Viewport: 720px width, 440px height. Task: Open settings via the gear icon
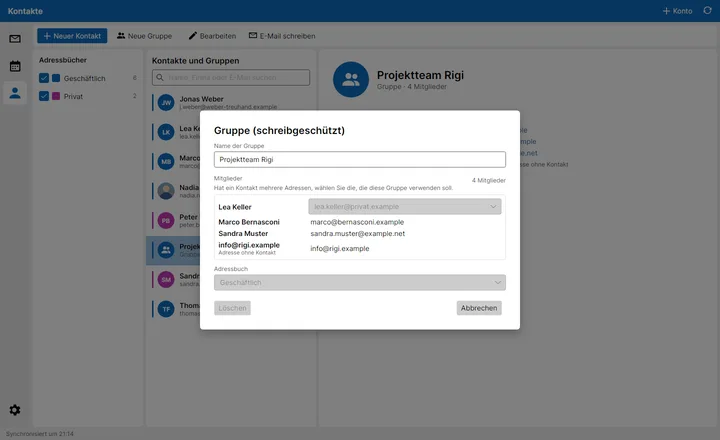(15, 410)
